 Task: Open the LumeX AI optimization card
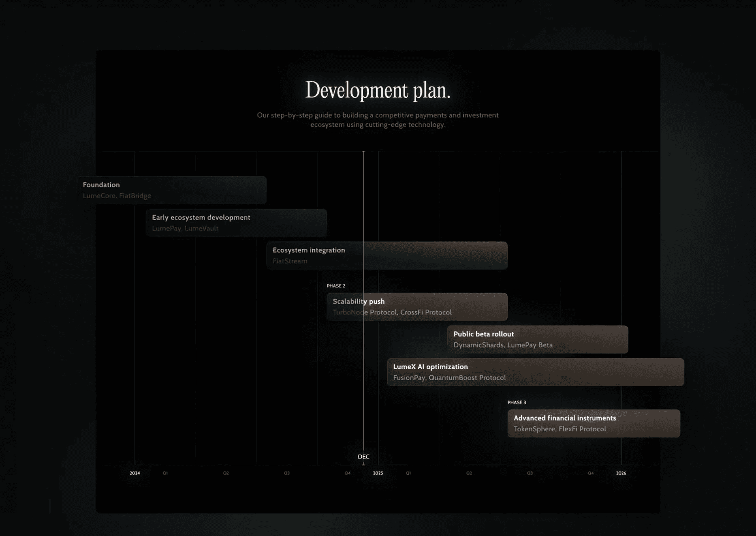click(x=535, y=372)
